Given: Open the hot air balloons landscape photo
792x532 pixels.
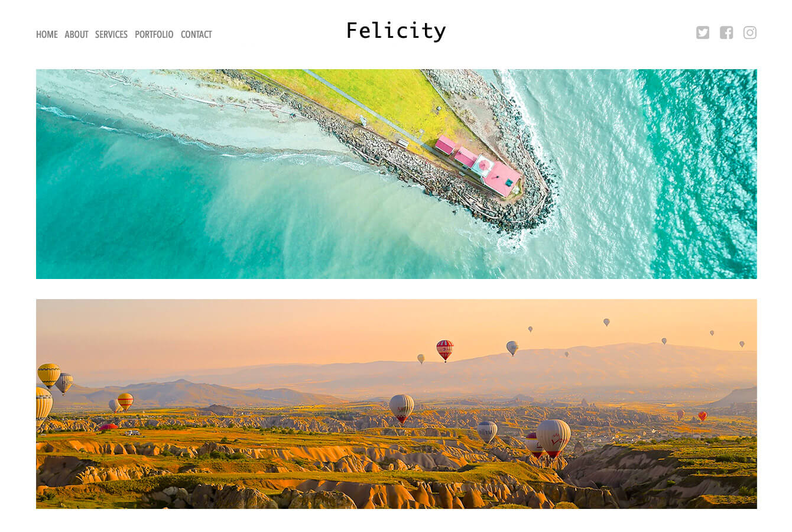Looking at the screenshot, I should click(x=396, y=404).
